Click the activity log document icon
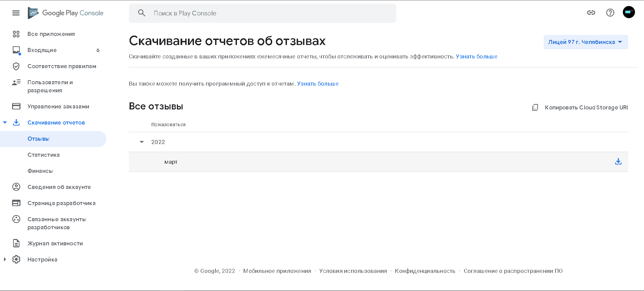This screenshot has width=644, height=291. coord(16,243)
